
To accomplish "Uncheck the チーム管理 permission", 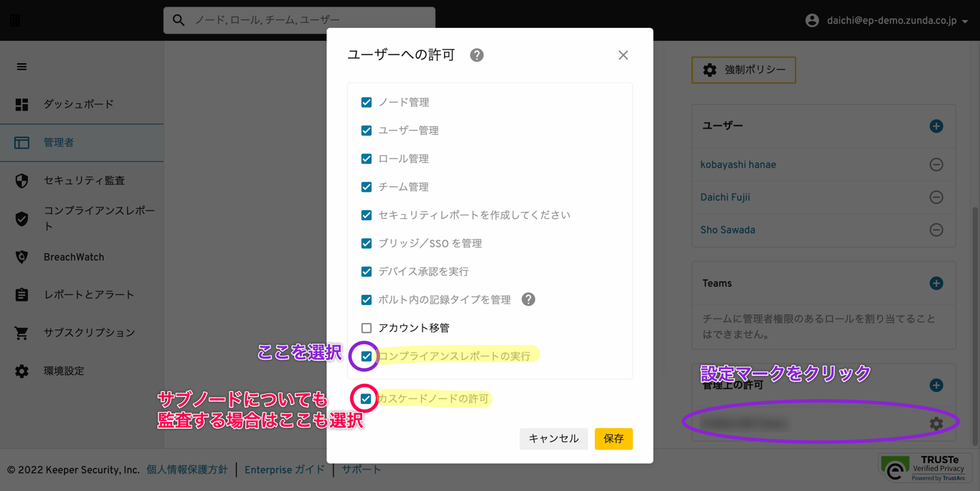I will [x=367, y=187].
